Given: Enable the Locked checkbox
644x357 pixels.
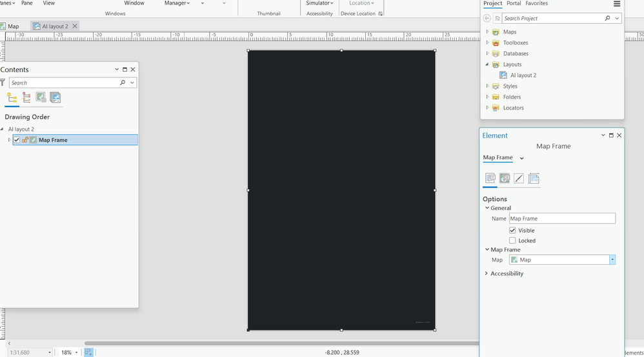Looking at the screenshot, I should [512, 240].
